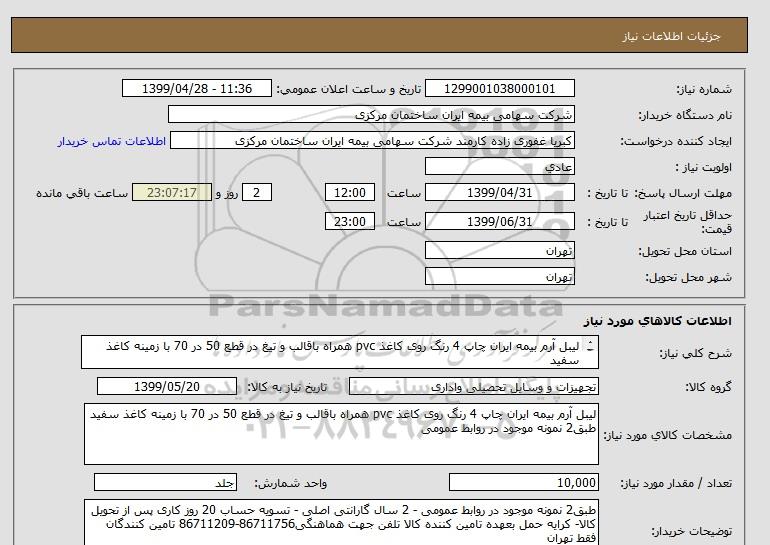The image size is (770, 545).
Task: Click the واحد شمارش label
Action: pyautogui.click(x=291, y=483)
